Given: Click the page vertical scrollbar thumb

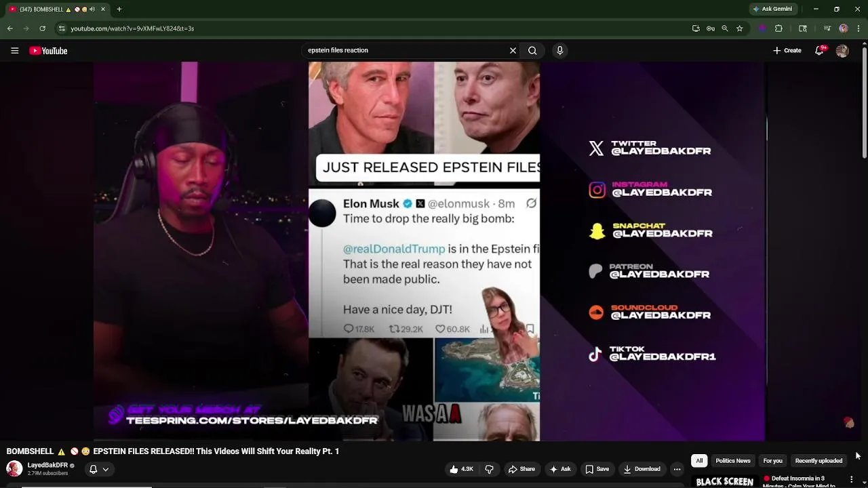Looking at the screenshot, I should pyautogui.click(x=864, y=104).
